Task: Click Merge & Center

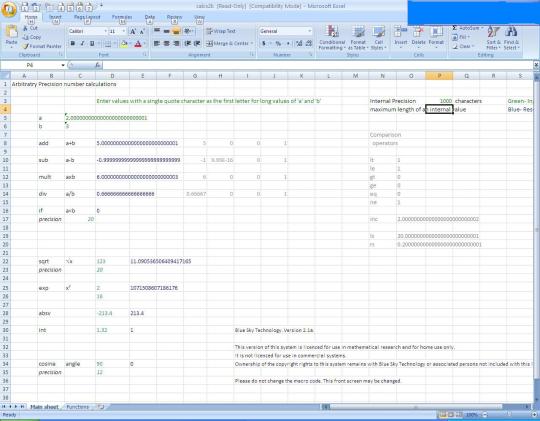Action: (x=227, y=43)
